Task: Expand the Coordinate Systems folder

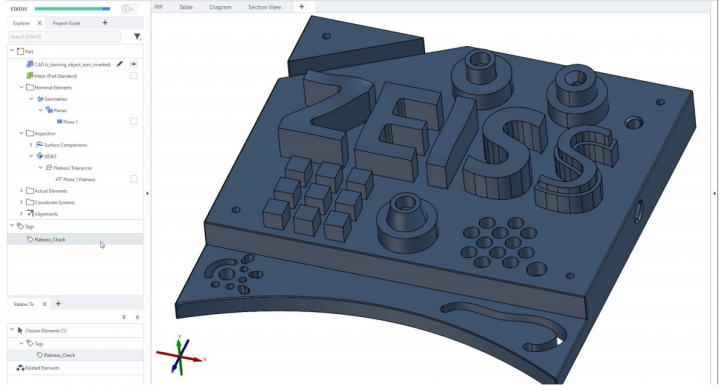Action: click(21, 202)
